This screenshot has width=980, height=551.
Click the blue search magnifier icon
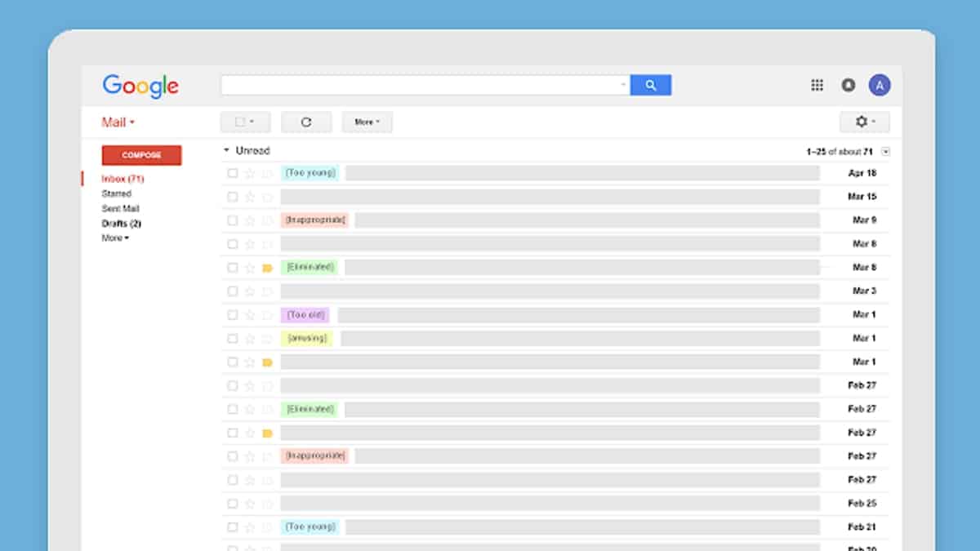tap(650, 84)
